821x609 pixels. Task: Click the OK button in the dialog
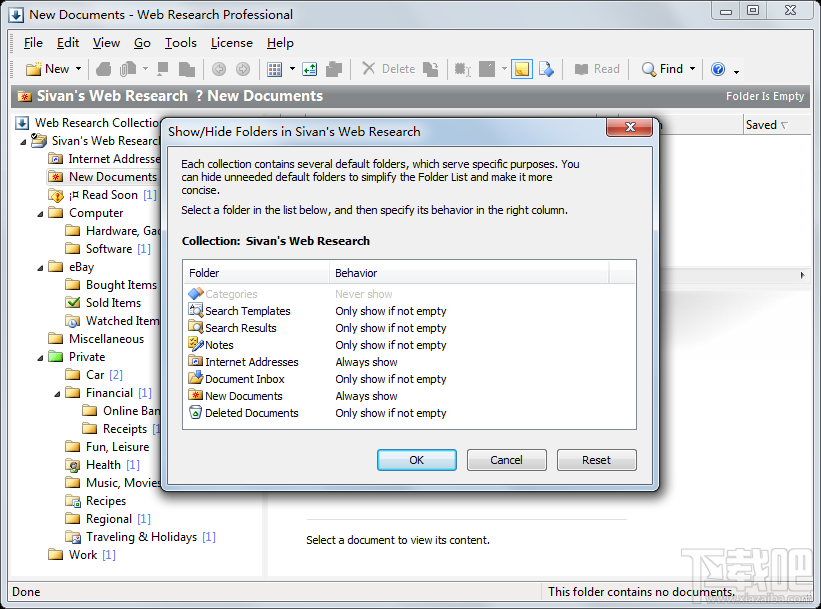(417, 459)
